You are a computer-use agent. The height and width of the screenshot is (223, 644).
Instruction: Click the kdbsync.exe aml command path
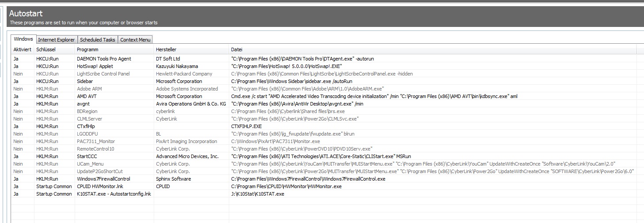point(374,96)
